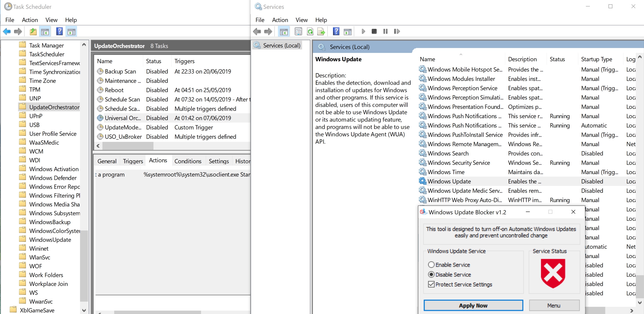The height and width of the screenshot is (314, 644).
Task: Open Action menu in Services window
Action: (280, 20)
